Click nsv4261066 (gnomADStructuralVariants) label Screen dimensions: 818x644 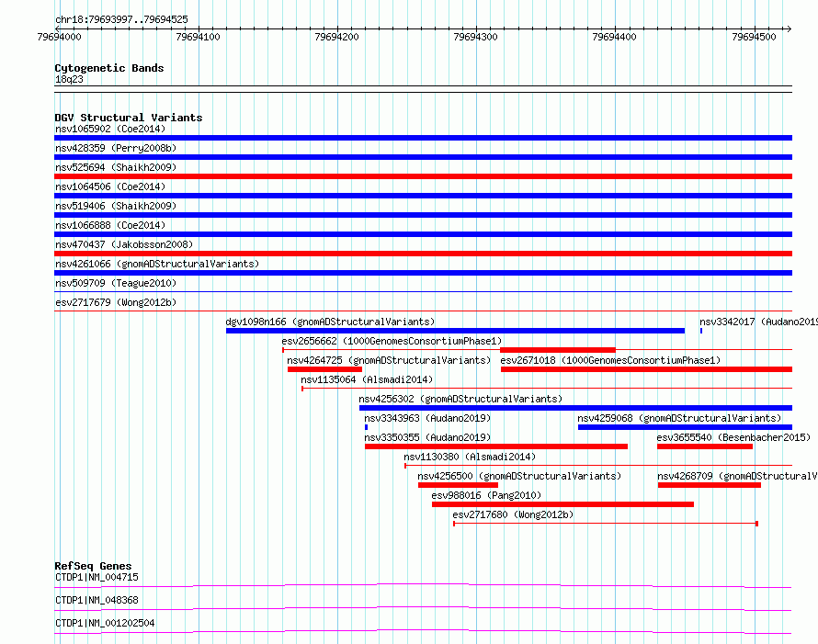click(157, 264)
